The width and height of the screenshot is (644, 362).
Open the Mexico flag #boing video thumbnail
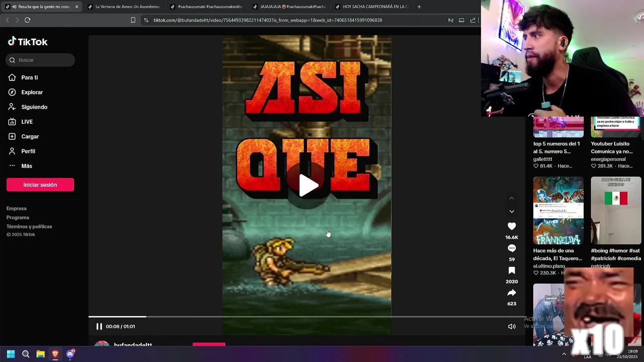click(616, 210)
